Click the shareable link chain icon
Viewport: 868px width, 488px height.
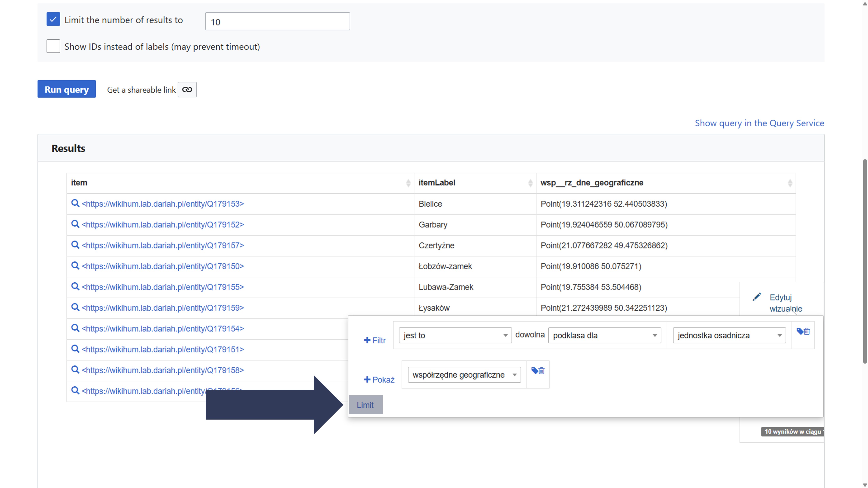point(187,90)
